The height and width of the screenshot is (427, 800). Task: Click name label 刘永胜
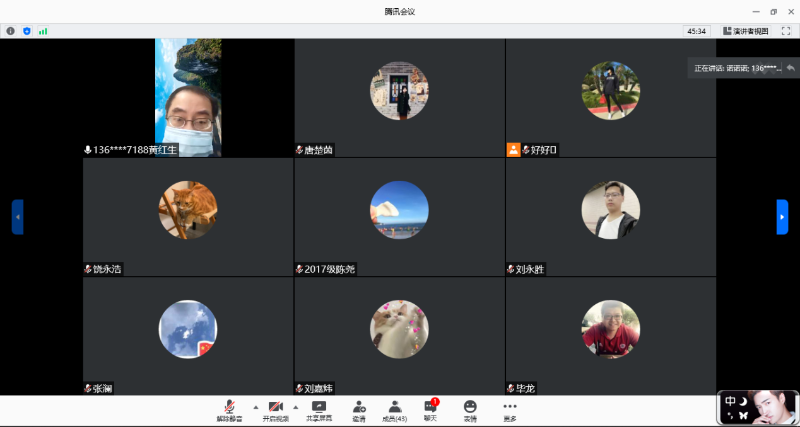(530, 269)
